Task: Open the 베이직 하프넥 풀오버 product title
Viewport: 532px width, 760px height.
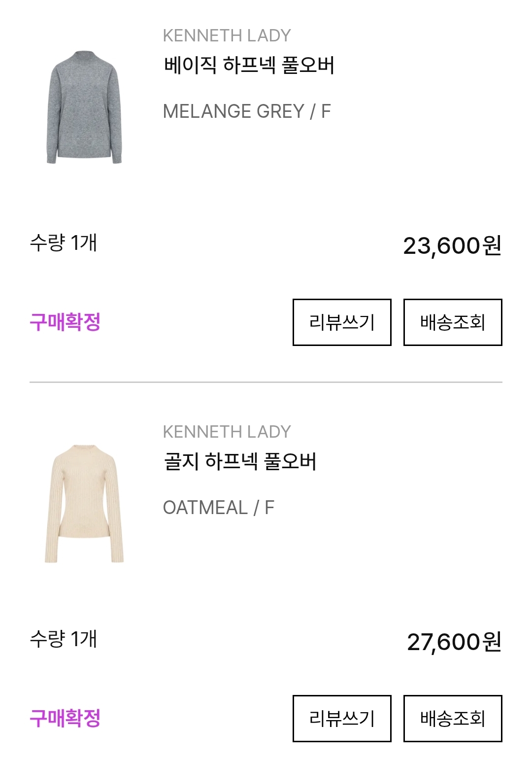Action: [249, 65]
